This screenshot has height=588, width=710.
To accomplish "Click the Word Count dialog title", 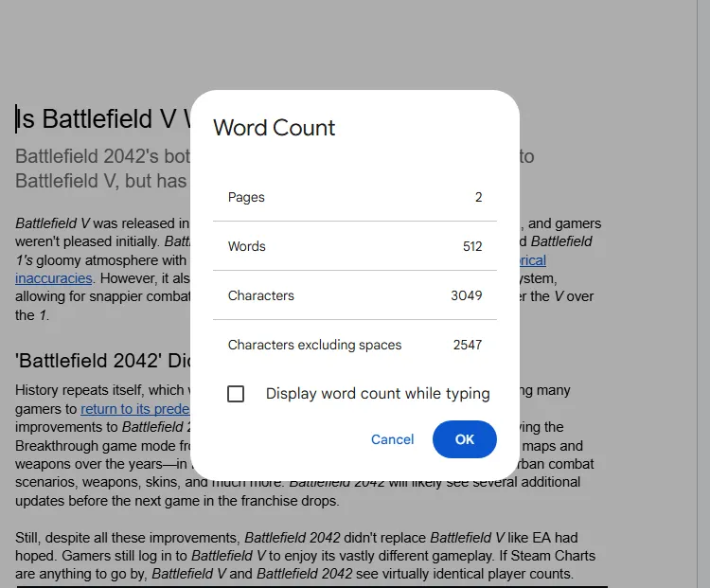I will point(274,127).
